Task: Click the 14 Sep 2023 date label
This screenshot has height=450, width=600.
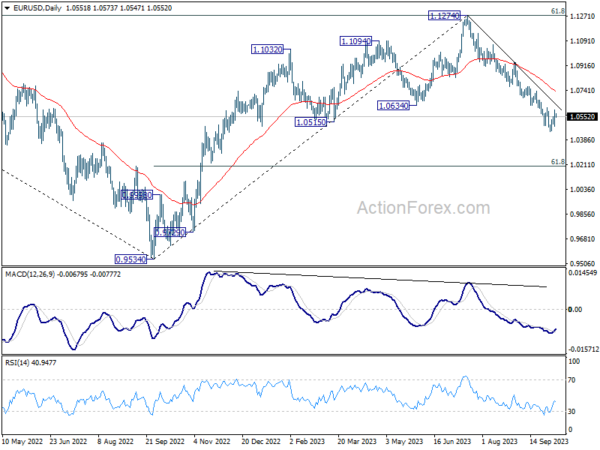Action: click(x=549, y=442)
